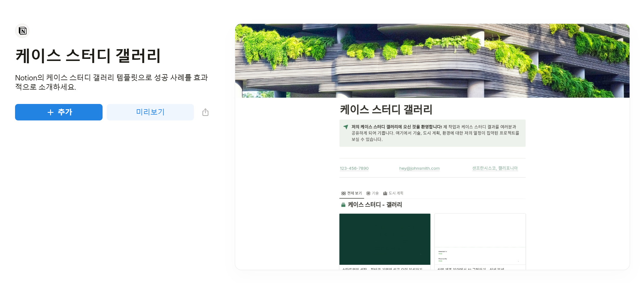Open the dark green gallery card
Screen dimensions: 644x283
tap(385, 241)
